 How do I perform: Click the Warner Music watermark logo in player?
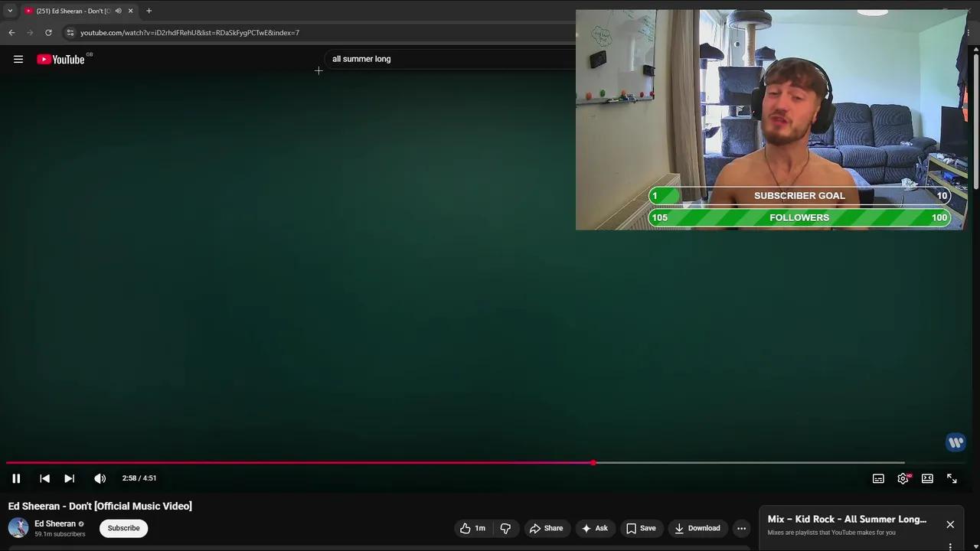(955, 442)
